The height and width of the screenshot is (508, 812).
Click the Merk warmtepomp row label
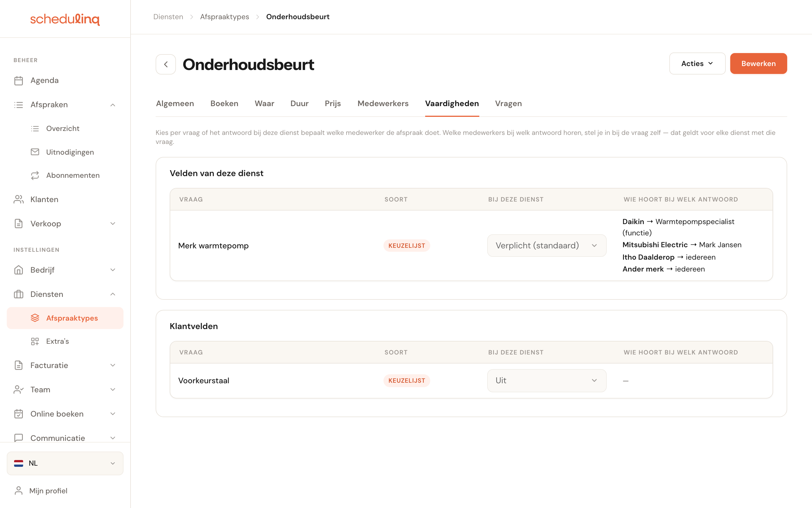click(x=213, y=246)
